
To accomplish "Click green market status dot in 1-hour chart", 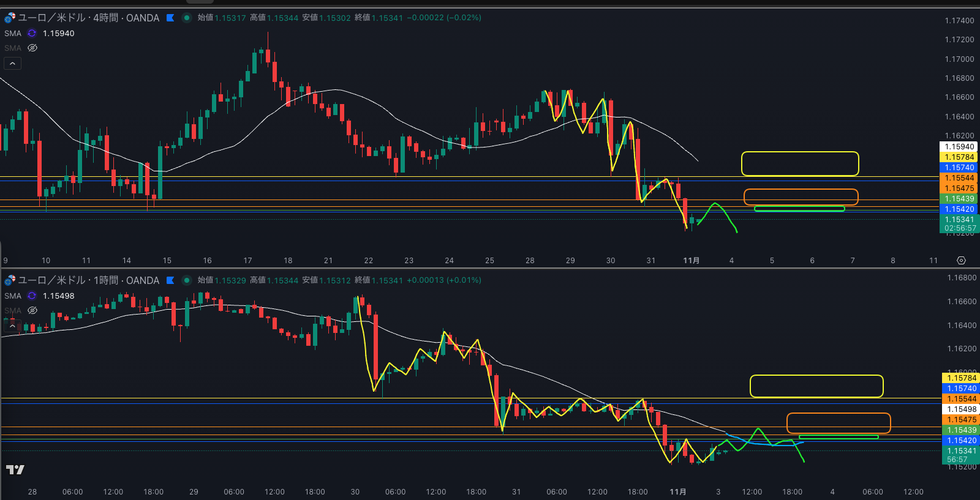I will [187, 280].
